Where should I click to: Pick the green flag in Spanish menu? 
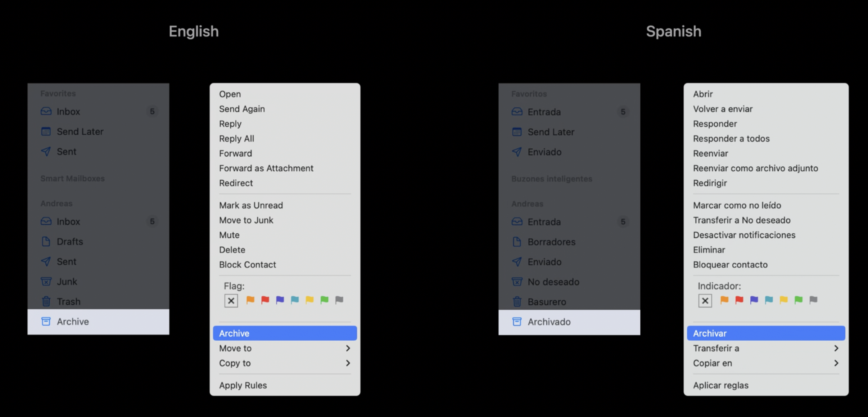pyautogui.click(x=799, y=300)
